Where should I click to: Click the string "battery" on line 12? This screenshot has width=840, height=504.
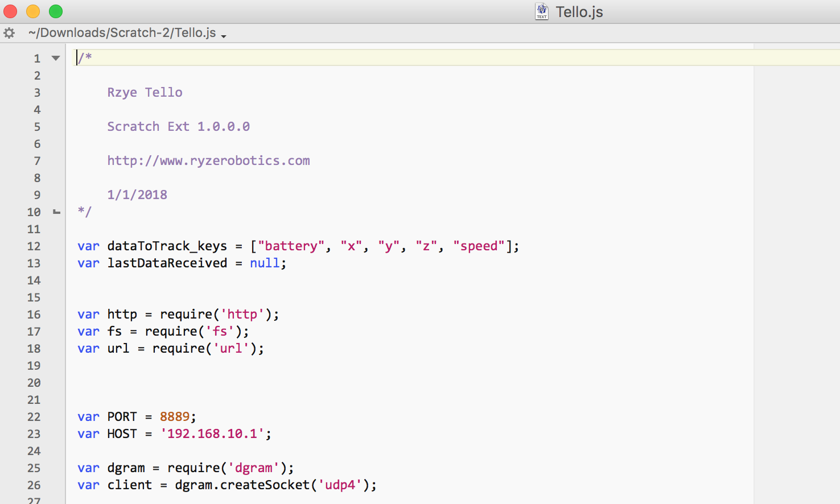click(x=291, y=246)
